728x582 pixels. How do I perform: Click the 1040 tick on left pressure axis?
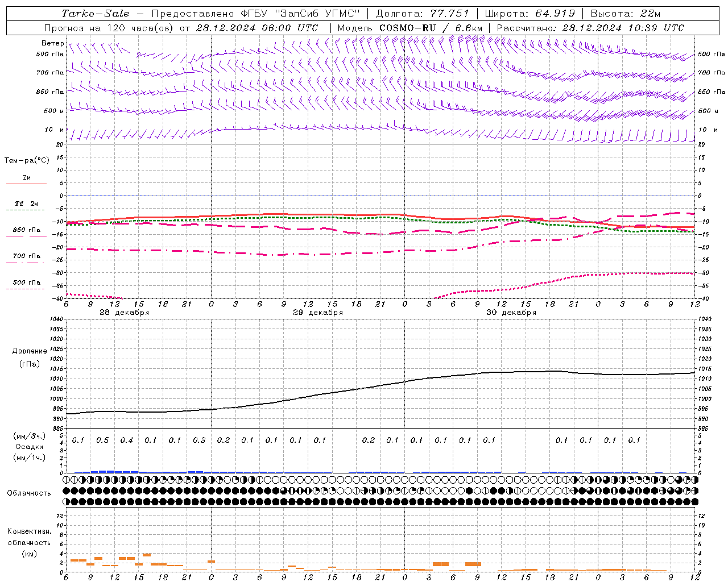56,319
